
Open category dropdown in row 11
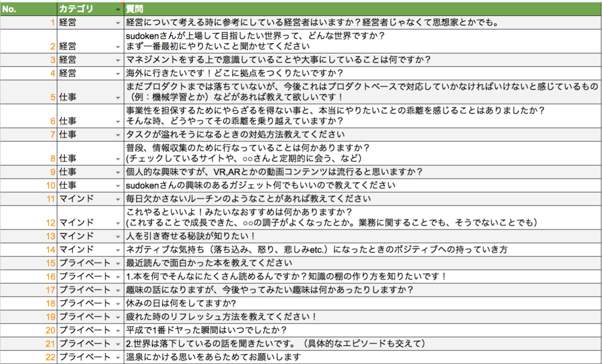118,199
